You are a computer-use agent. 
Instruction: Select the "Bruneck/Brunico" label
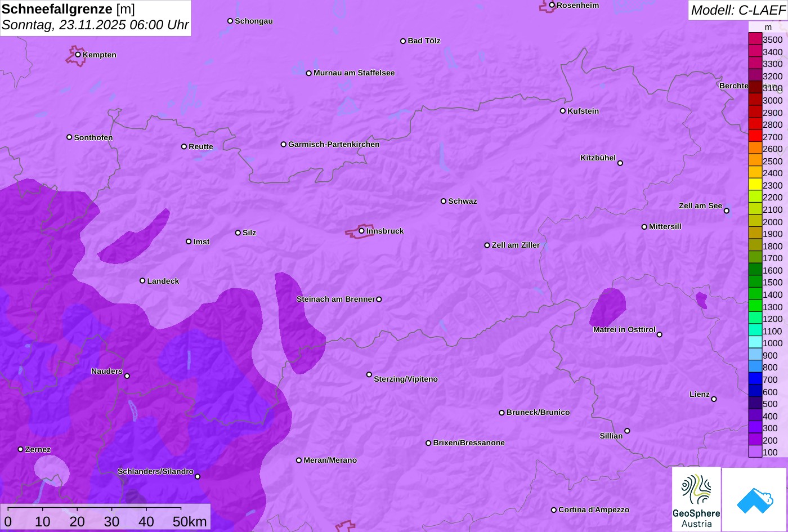(538, 413)
